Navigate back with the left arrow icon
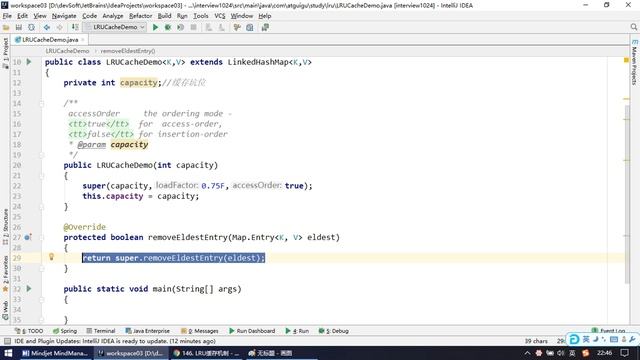Image resolution: width=640 pixels, height=360 pixels. pos(47,27)
